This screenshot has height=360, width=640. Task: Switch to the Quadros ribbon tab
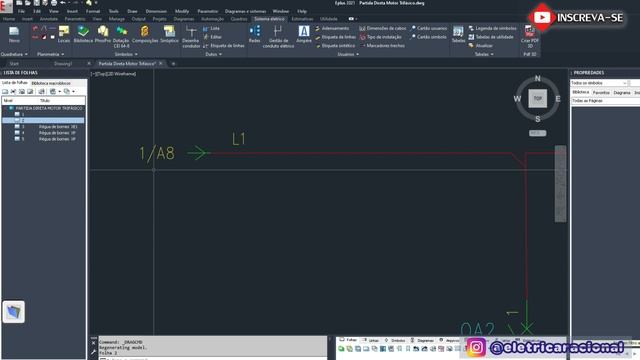(x=239, y=19)
